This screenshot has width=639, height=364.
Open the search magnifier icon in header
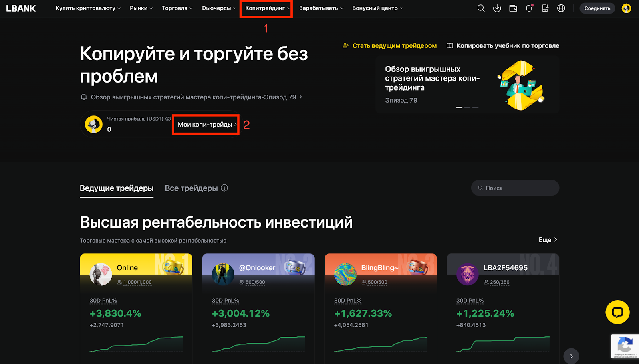click(x=481, y=8)
